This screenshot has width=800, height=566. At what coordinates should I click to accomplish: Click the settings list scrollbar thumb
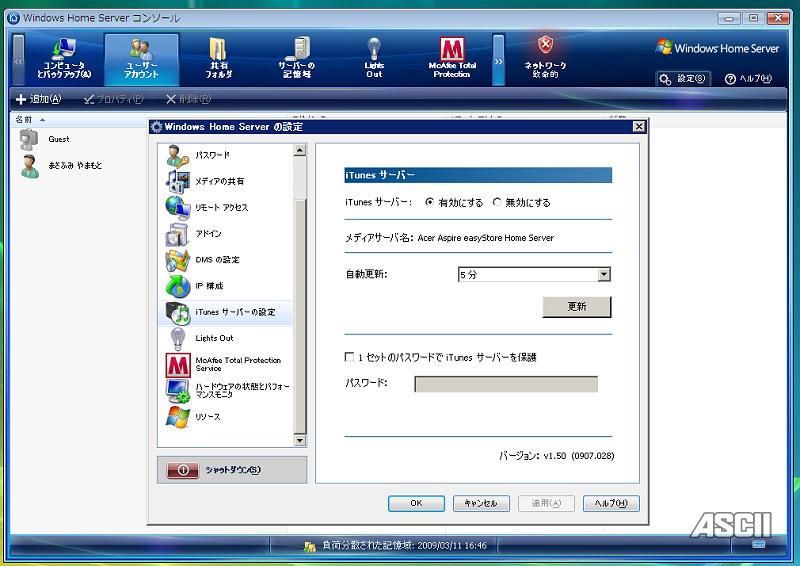(300, 316)
